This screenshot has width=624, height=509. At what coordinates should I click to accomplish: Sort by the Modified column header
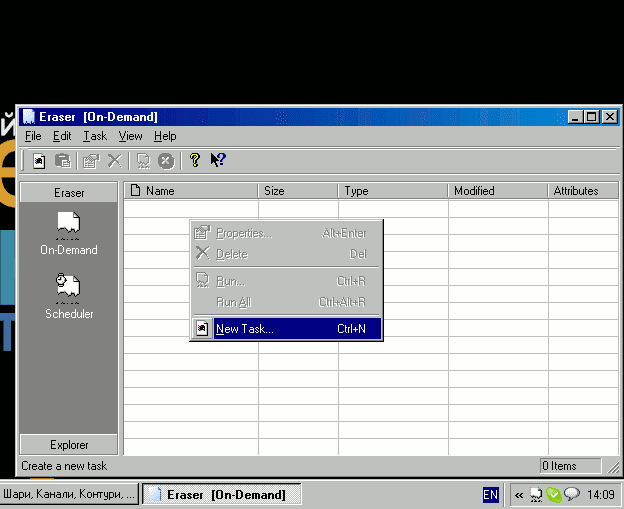pyautogui.click(x=498, y=191)
